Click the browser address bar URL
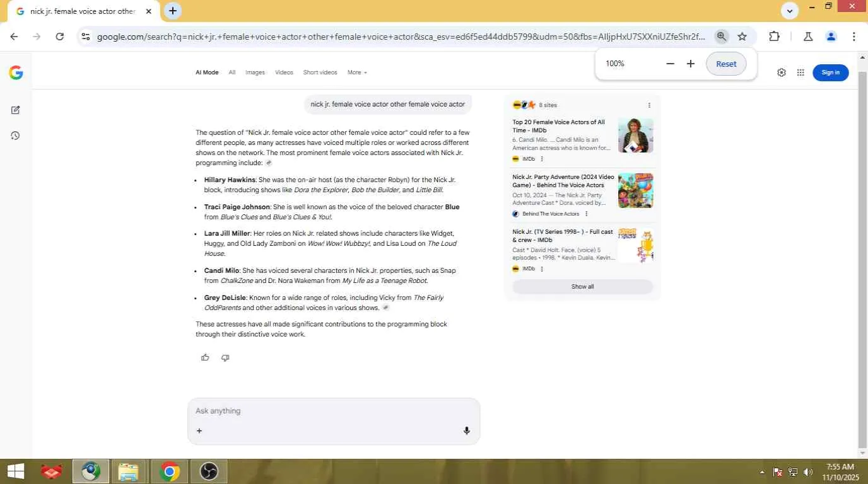This screenshot has width=868, height=484. (x=401, y=37)
